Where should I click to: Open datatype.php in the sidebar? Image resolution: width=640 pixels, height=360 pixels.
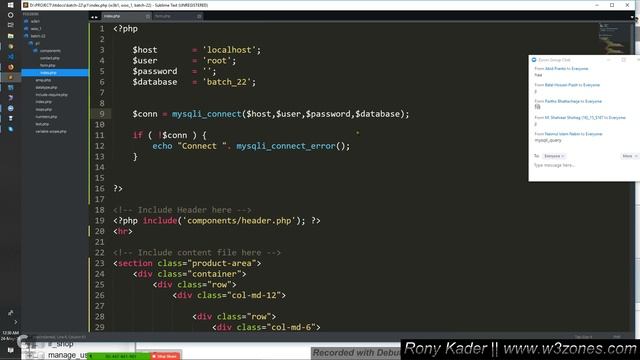click(46, 87)
